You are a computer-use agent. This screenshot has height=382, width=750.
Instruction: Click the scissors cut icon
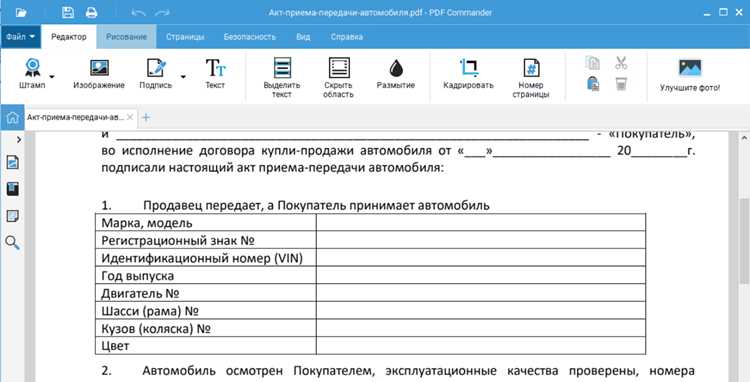(621, 63)
